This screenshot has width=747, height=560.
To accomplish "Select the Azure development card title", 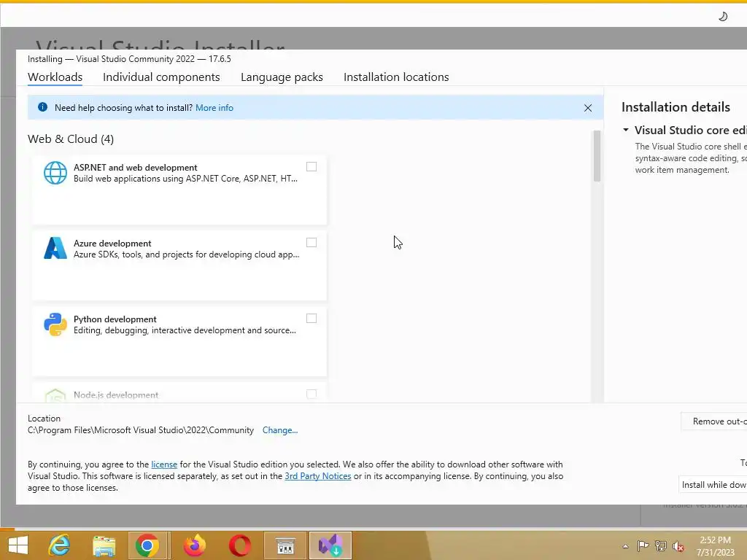I will click(x=112, y=244).
